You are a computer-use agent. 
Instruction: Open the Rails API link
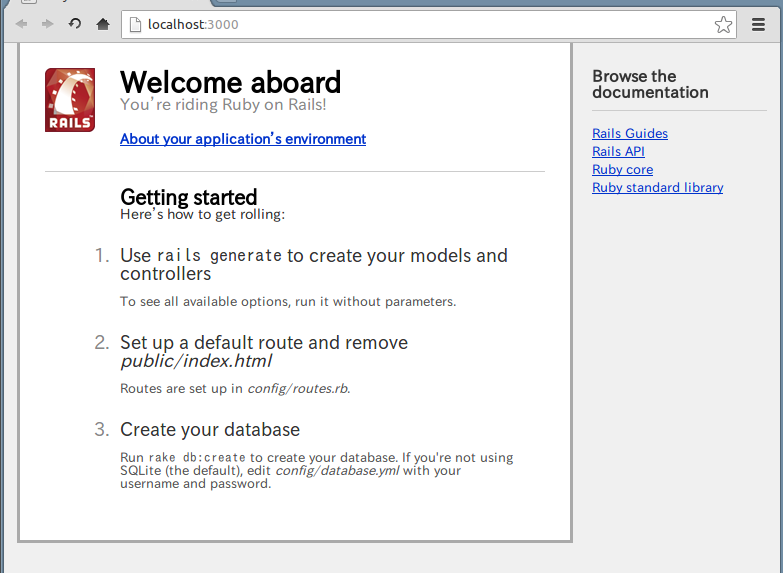[618, 151]
